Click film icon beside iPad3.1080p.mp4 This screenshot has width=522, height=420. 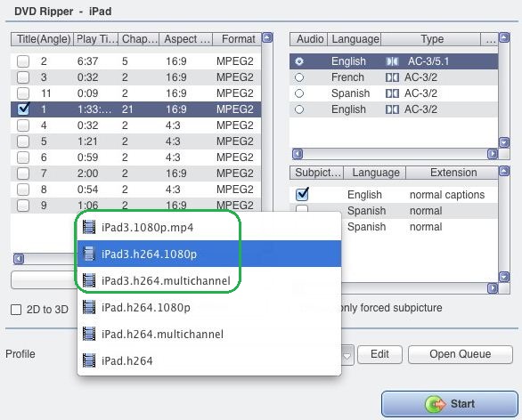click(89, 227)
